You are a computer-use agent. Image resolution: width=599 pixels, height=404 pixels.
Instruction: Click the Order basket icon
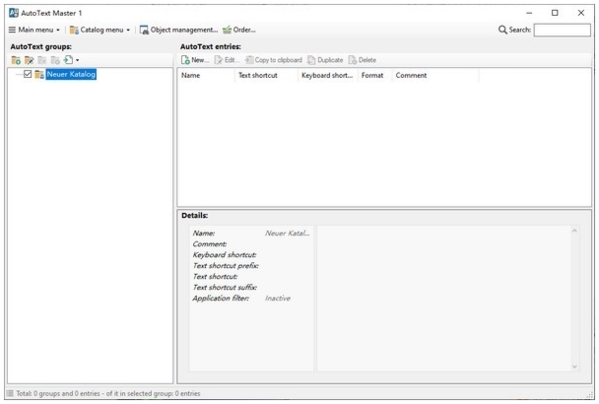coord(227,30)
